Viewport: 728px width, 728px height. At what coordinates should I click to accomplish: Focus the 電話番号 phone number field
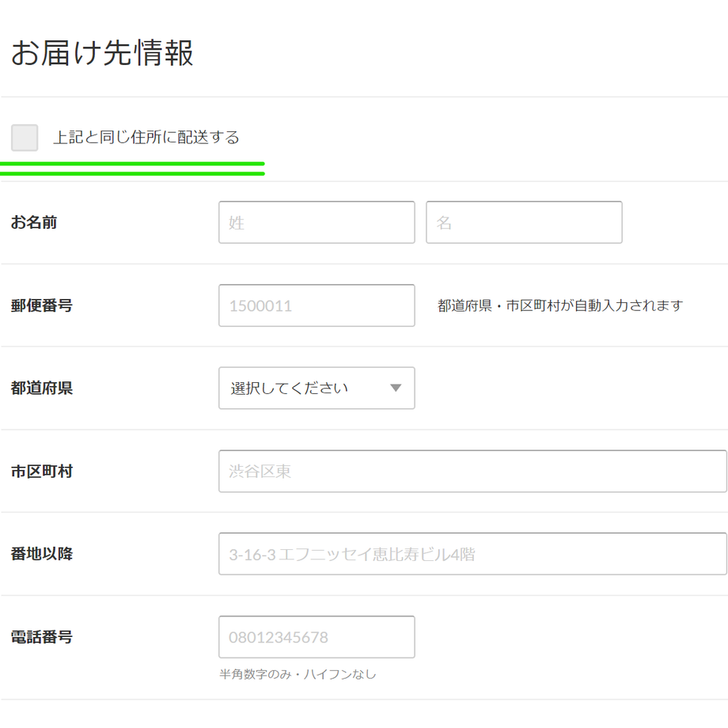pyautogui.click(x=317, y=637)
